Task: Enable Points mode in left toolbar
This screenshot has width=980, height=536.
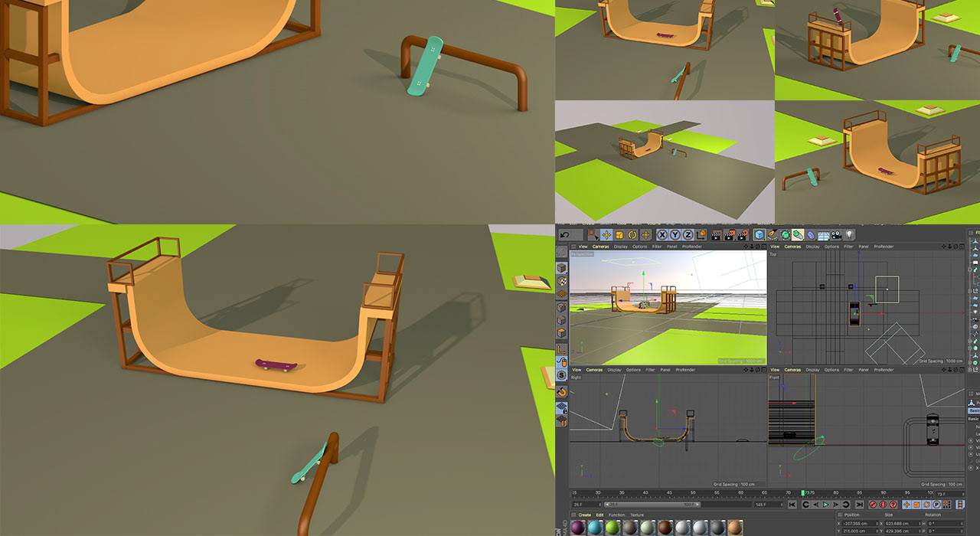Action: [x=561, y=308]
